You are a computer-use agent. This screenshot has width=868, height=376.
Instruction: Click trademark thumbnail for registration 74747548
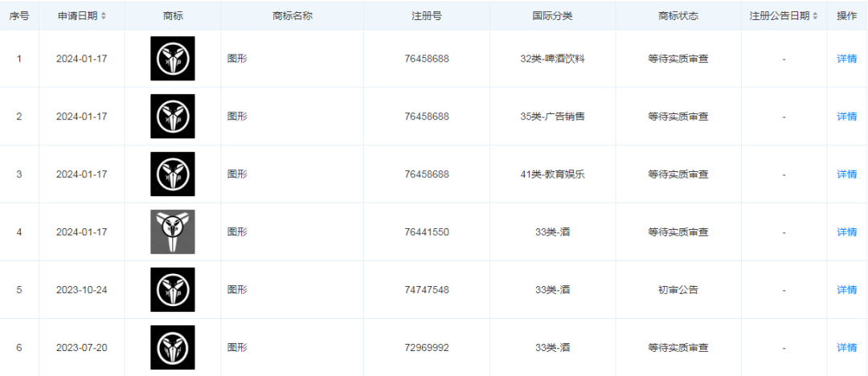click(x=172, y=290)
